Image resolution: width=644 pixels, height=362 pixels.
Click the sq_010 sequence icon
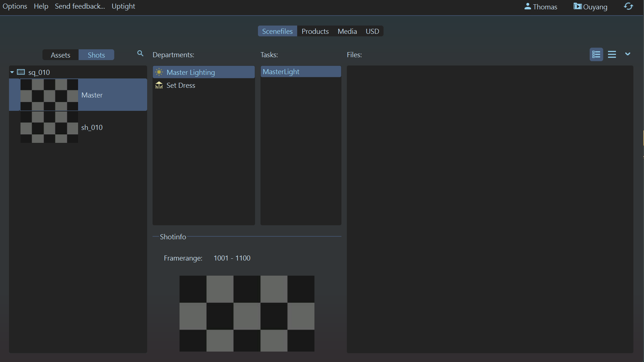[x=21, y=72]
